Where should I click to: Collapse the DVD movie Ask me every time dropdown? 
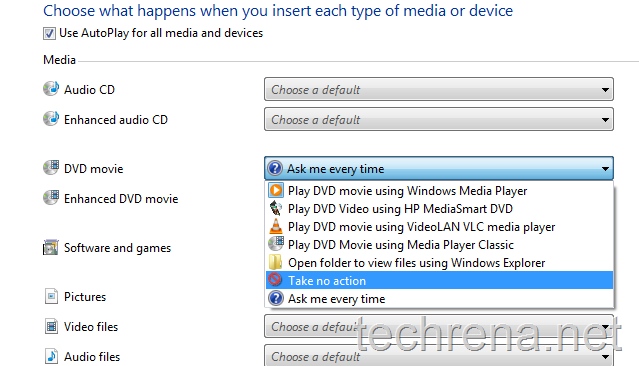[x=438, y=168]
